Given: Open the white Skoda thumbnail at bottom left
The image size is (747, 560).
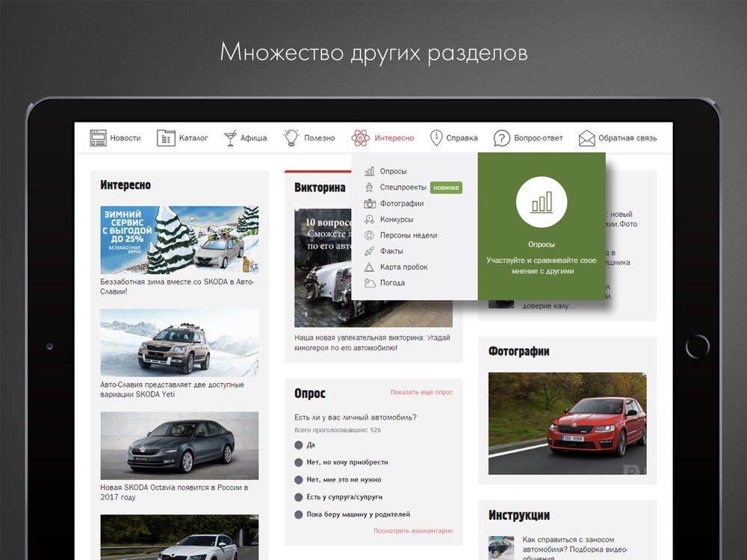Looking at the screenshot, I should coord(179,537).
